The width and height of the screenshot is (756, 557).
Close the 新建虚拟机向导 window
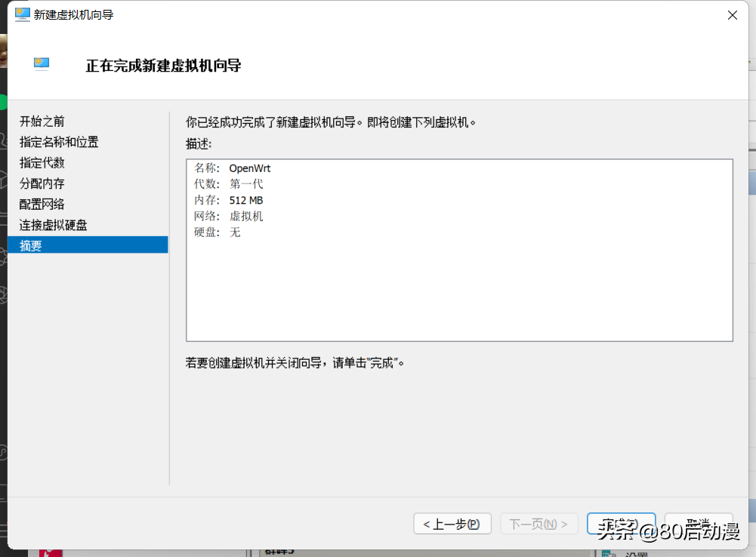pyautogui.click(x=733, y=15)
